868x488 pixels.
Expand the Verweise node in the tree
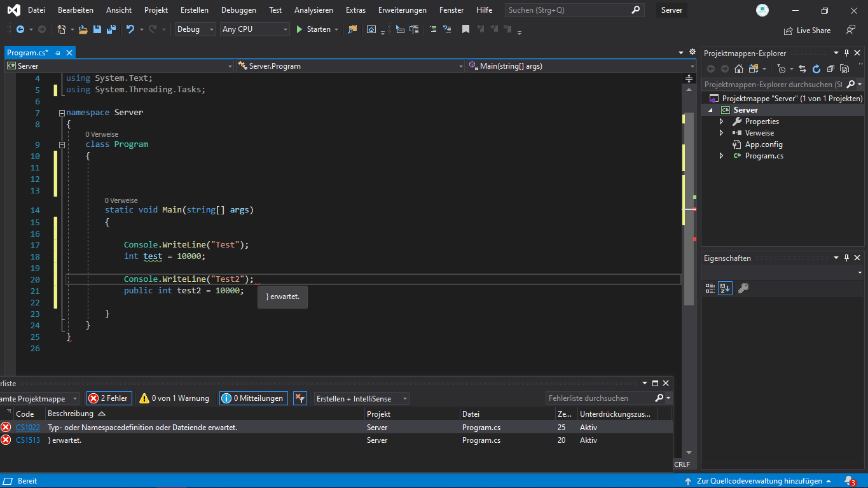[x=721, y=133]
